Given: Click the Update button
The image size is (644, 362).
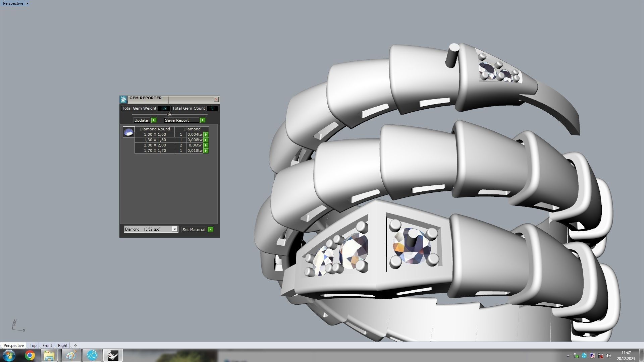Looking at the screenshot, I should 141,120.
